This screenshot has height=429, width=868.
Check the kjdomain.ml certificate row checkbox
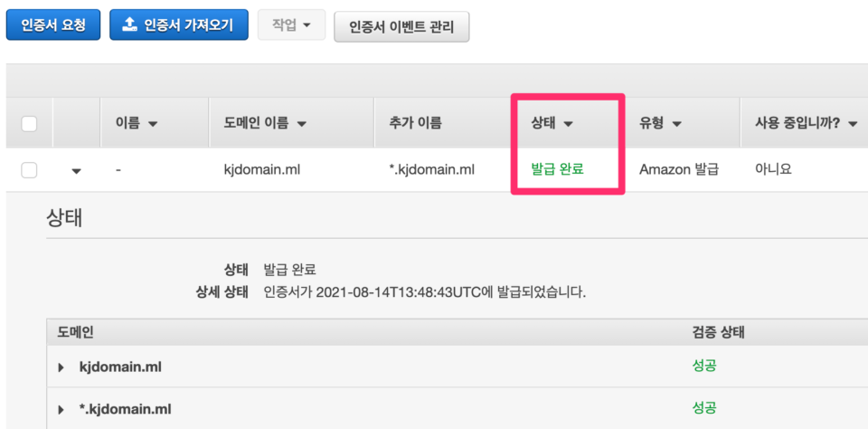click(29, 170)
